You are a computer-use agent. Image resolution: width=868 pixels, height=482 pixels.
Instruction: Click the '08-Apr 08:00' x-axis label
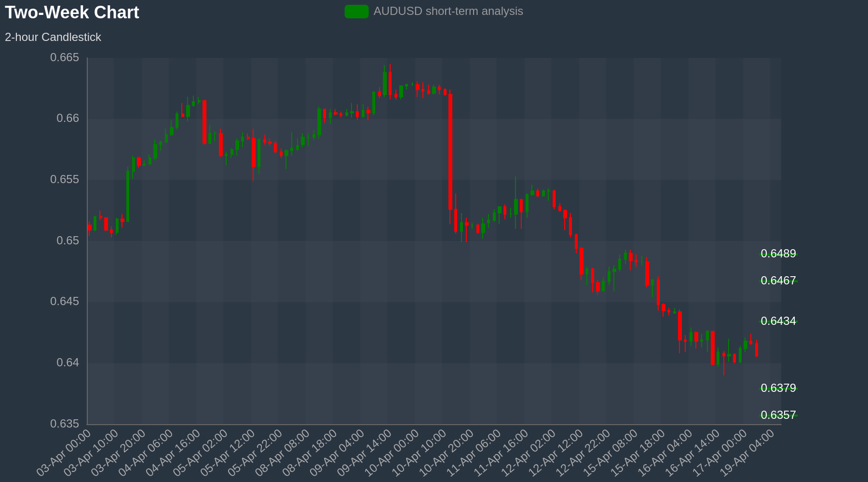(283, 453)
